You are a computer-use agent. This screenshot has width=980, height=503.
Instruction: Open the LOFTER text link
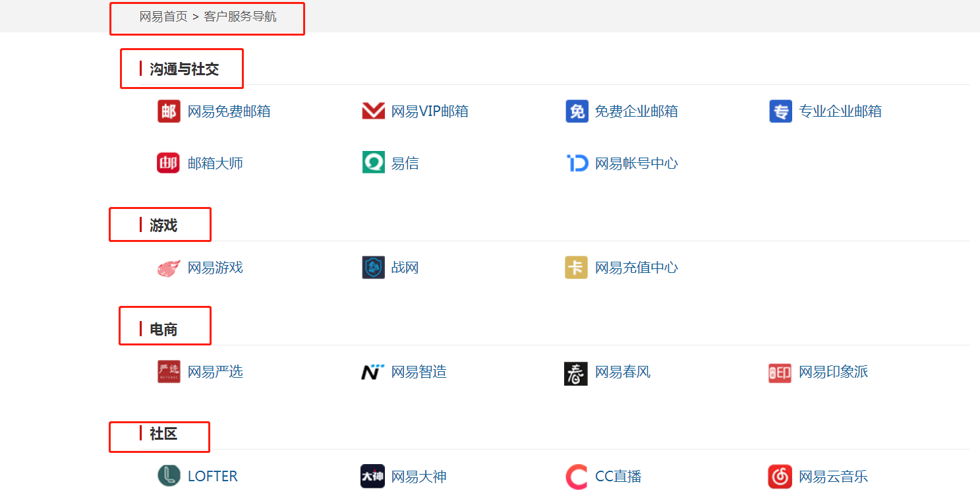click(213, 476)
